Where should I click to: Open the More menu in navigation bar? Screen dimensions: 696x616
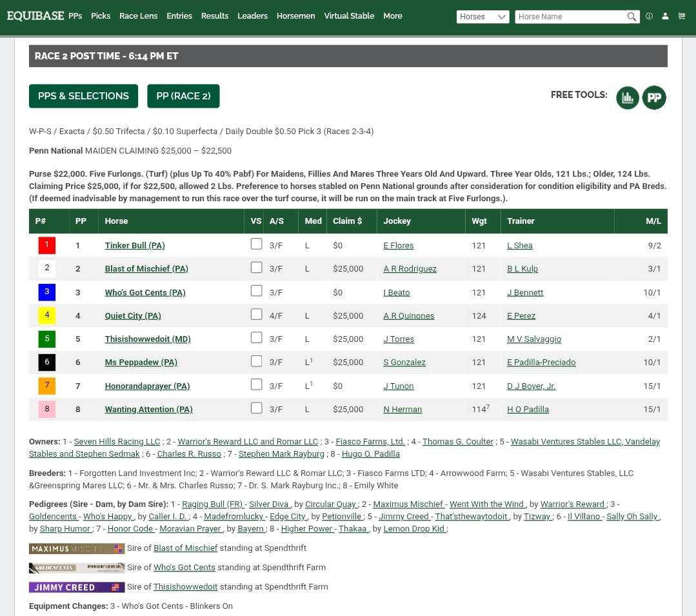pyautogui.click(x=392, y=16)
